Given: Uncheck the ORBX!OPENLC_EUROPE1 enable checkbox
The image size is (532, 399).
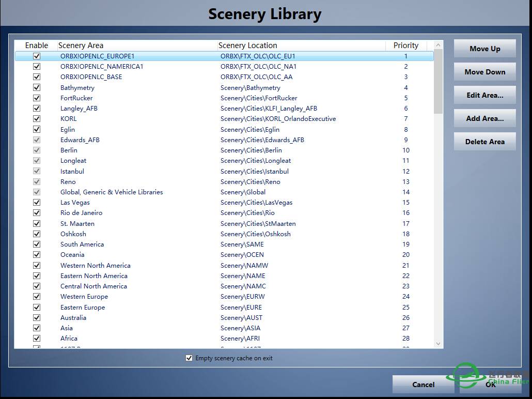Looking at the screenshot, I should (37, 56).
